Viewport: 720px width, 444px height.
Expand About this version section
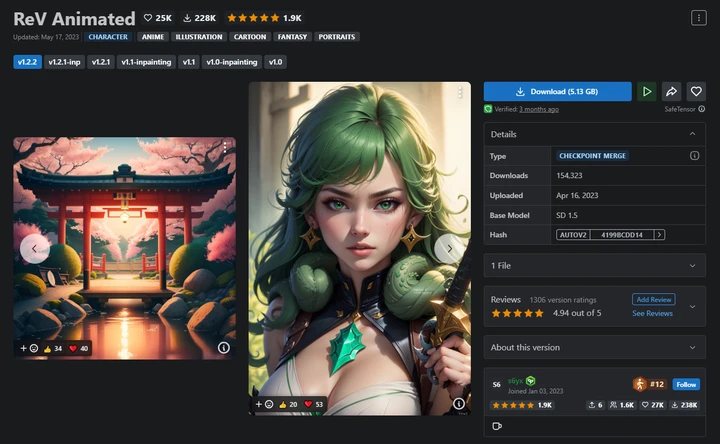coord(595,347)
